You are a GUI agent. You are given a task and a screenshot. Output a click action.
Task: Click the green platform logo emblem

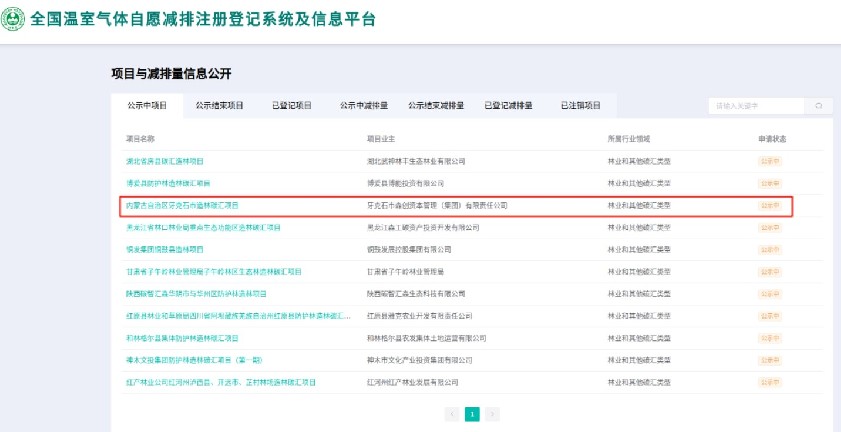14,19
